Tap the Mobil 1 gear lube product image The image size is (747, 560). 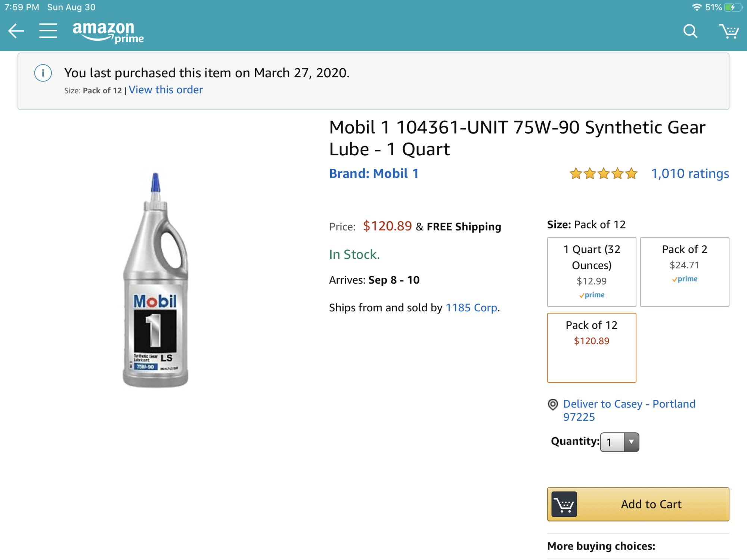pos(155,280)
